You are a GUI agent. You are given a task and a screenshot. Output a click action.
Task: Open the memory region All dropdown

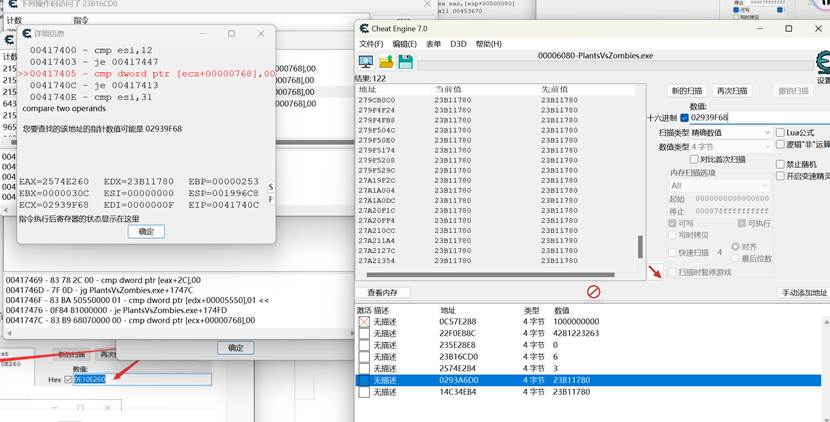click(718, 185)
